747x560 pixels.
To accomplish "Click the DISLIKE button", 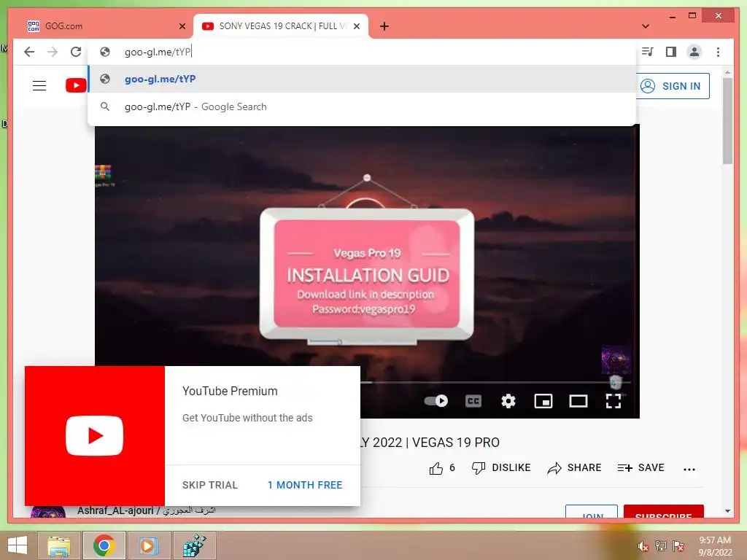I will point(500,467).
